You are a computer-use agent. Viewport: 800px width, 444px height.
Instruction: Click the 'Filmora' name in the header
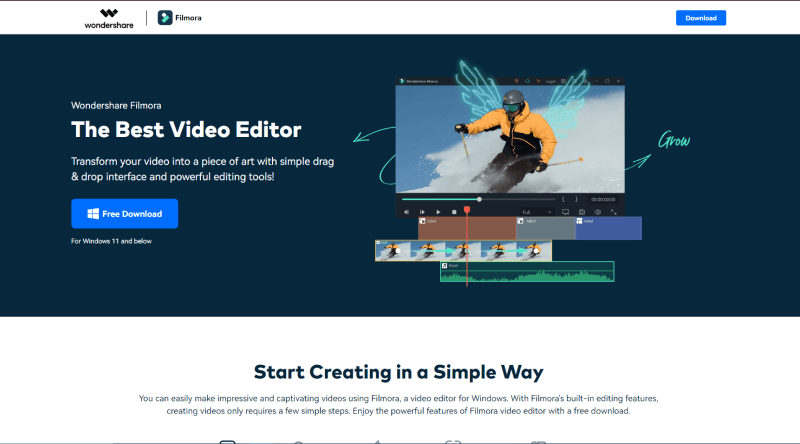click(x=188, y=18)
